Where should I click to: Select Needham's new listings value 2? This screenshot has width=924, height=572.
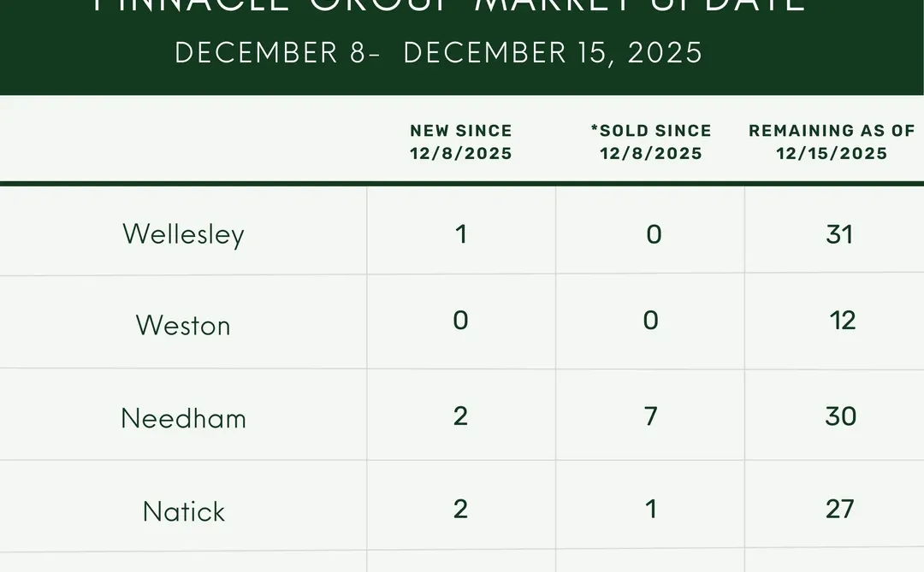(461, 416)
